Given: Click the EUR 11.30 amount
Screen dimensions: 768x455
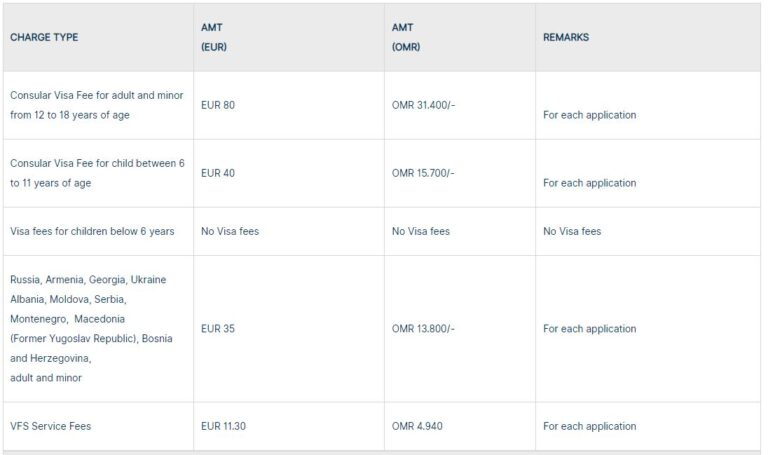Looking at the screenshot, I should pos(223,426).
